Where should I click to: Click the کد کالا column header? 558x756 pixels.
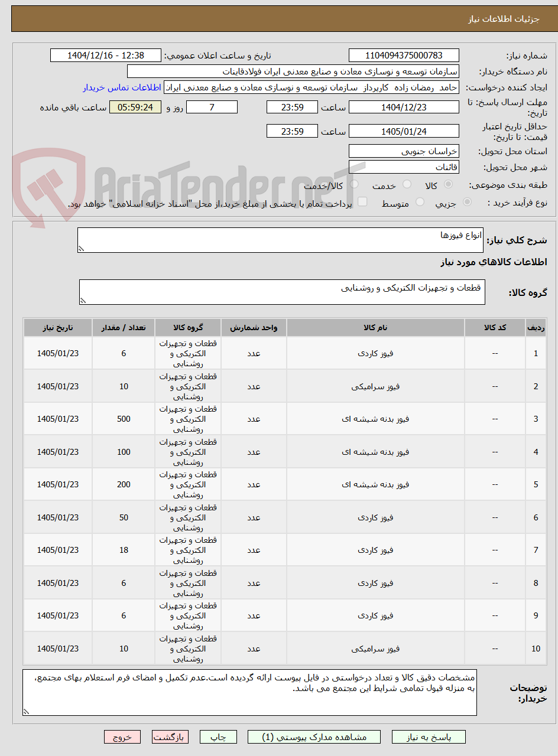click(495, 327)
